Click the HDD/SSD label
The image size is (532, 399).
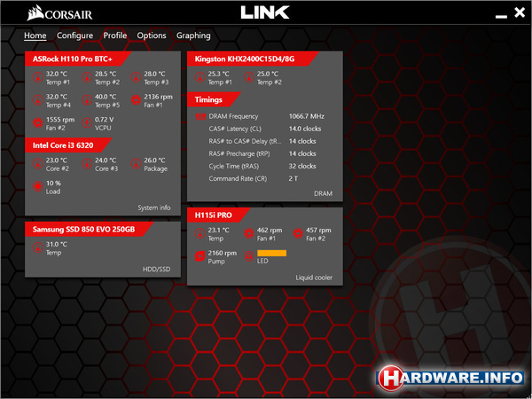click(x=156, y=270)
